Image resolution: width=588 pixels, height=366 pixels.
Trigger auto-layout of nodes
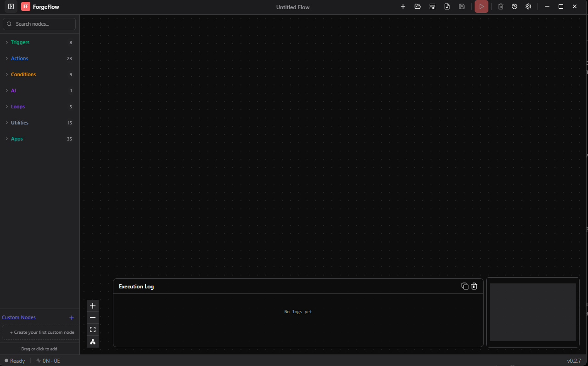point(92,341)
